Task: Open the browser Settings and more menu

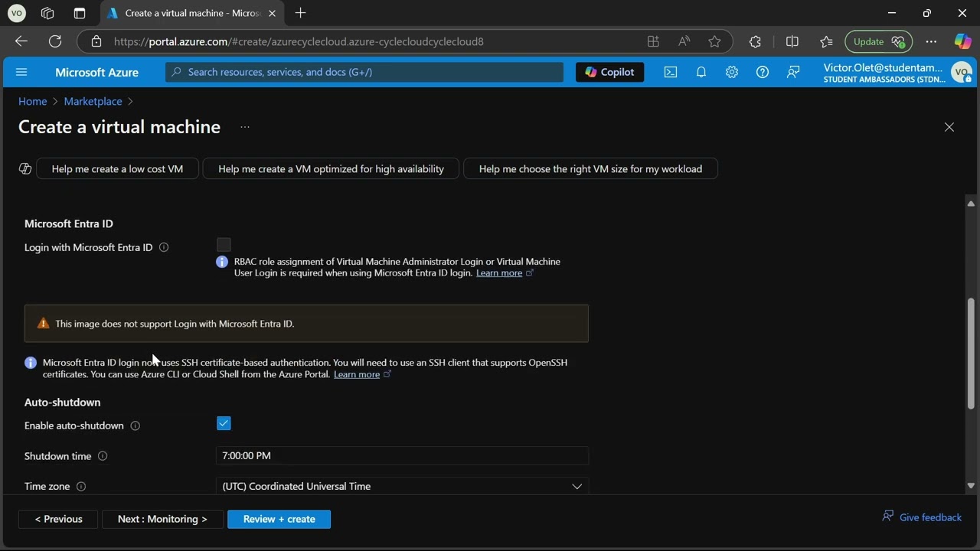Action: 931,41
